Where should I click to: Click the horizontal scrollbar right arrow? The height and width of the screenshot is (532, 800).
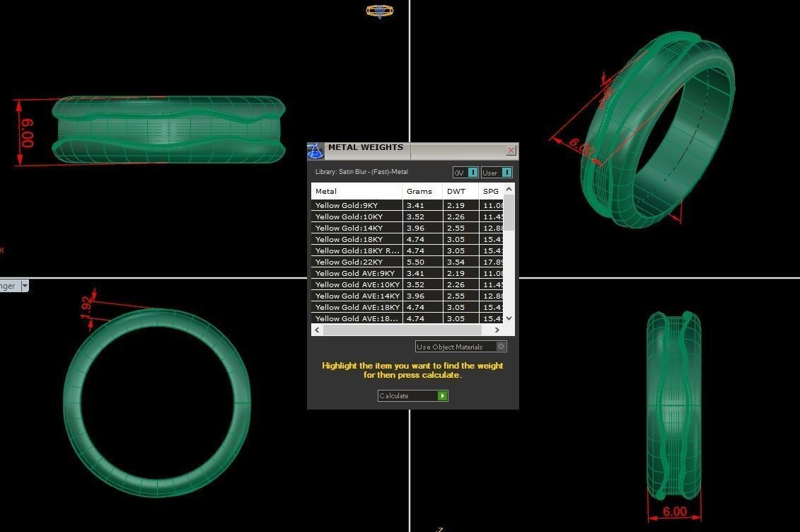[497, 330]
